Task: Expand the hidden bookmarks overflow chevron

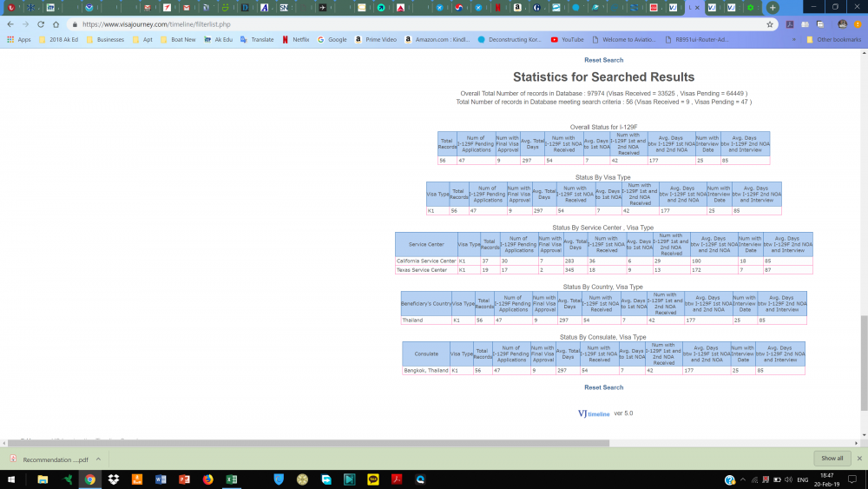Action: coord(794,39)
